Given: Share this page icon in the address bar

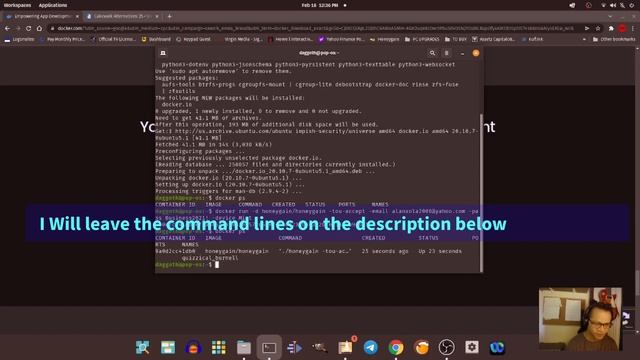Looking at the screenshot, I should pos(587,28).
